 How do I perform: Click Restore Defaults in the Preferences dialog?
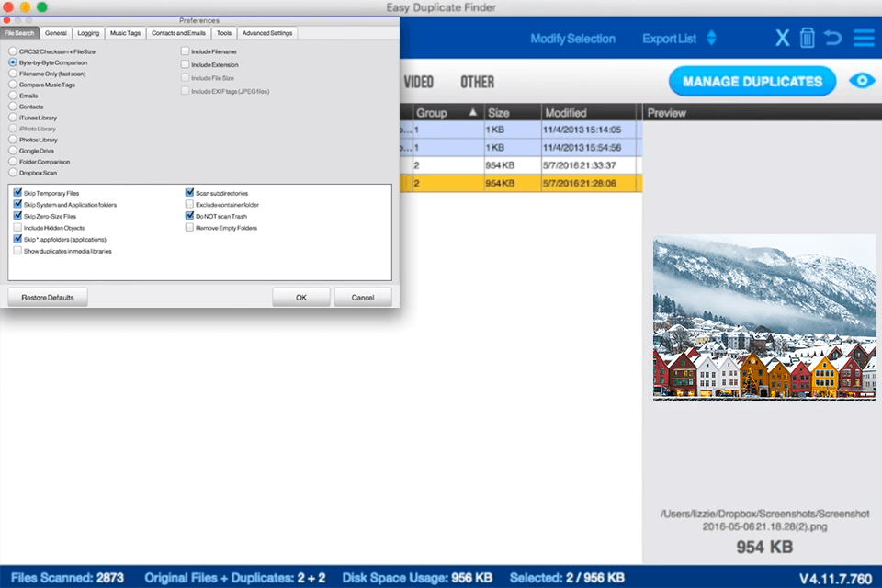pyautogui.click(x=47, y=297)
